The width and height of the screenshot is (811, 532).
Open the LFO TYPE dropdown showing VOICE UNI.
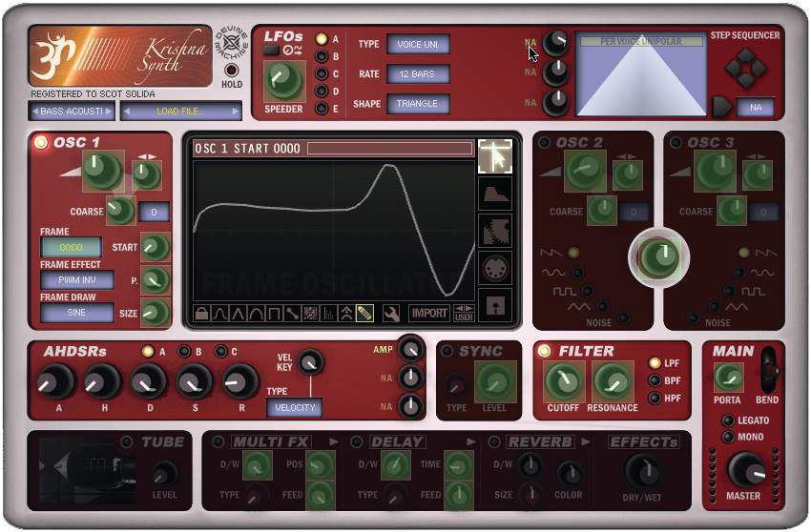pyautogui.click(x=418, y=45)
